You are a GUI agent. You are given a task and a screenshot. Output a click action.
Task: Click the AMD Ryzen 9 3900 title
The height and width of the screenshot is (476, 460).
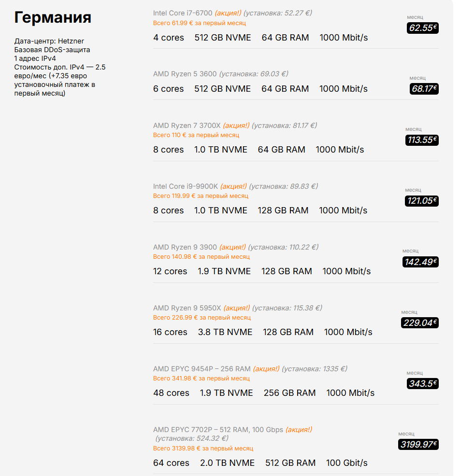pos(185,247)
